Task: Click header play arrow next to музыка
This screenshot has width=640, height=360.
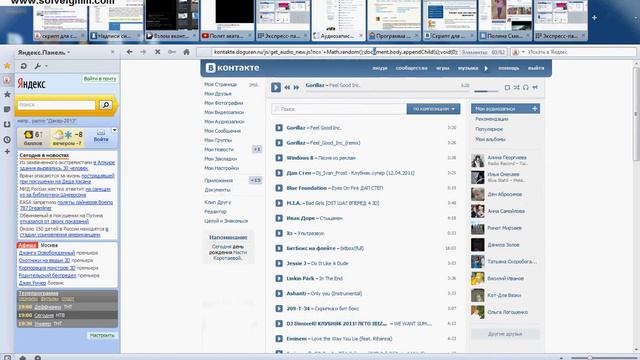Action: pyautogui.click(x=486, y=68)
